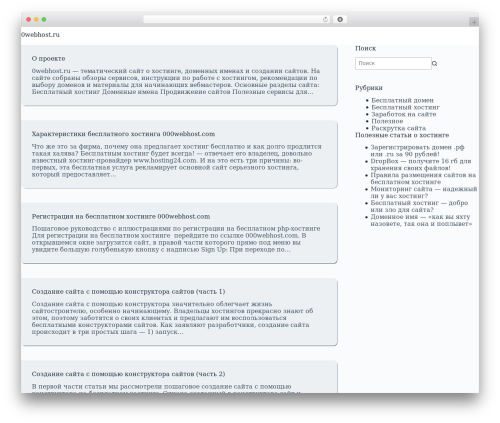
Task: Maximize the window with green button
Action: pos(44,19)
